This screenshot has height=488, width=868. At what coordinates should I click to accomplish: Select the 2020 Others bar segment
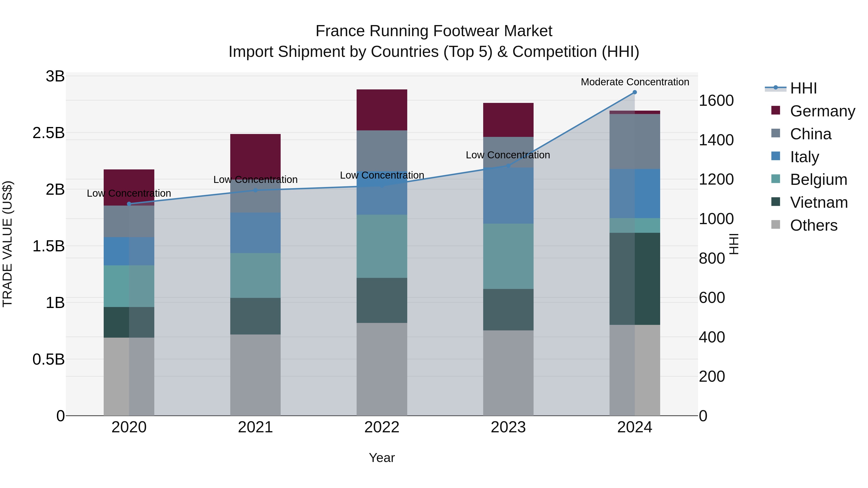(x=129, y=377)
